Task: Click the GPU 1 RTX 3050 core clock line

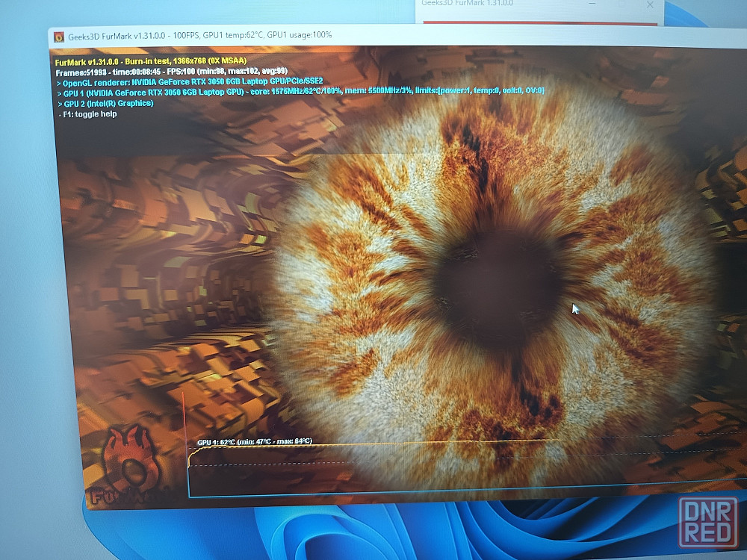Action: pos(299,91)
